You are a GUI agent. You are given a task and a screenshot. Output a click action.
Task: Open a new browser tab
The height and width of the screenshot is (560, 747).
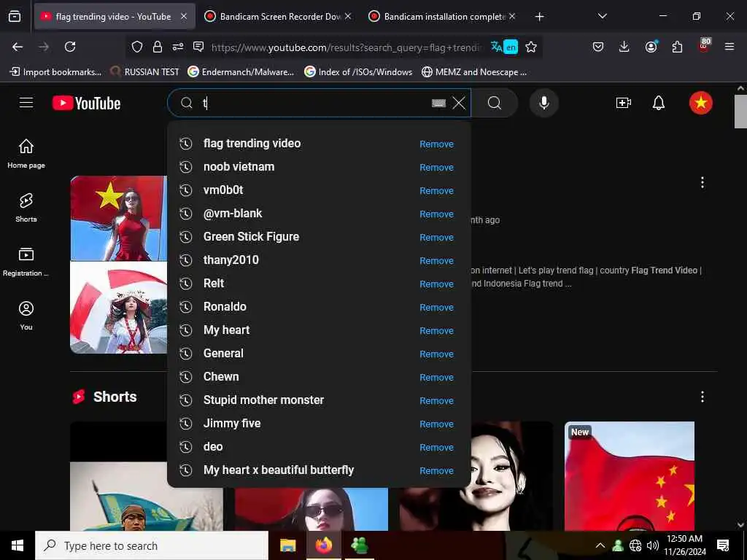coord(539,17)
